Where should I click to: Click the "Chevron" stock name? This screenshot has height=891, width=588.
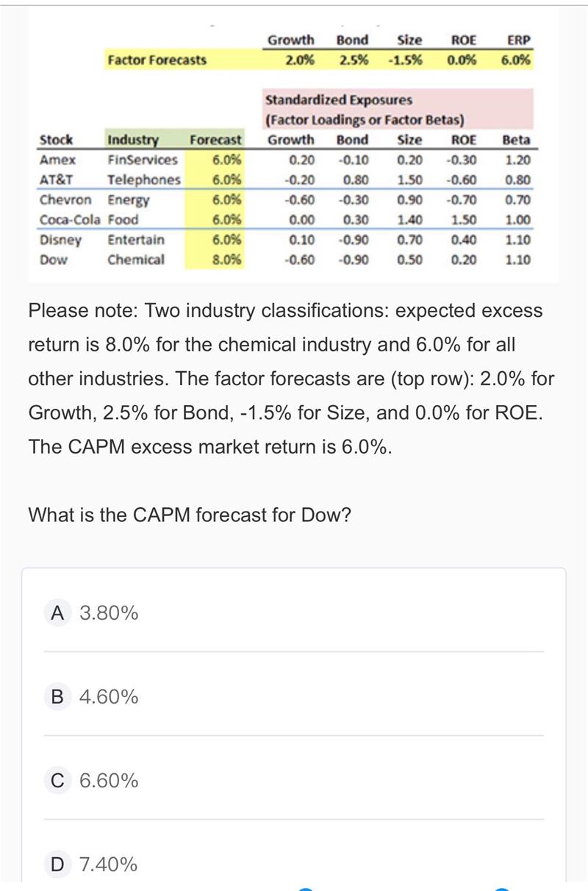coord(65,200)
